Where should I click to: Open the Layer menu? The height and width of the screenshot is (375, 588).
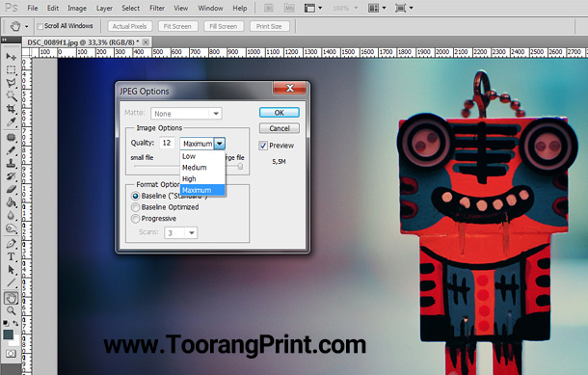point(104,8)
